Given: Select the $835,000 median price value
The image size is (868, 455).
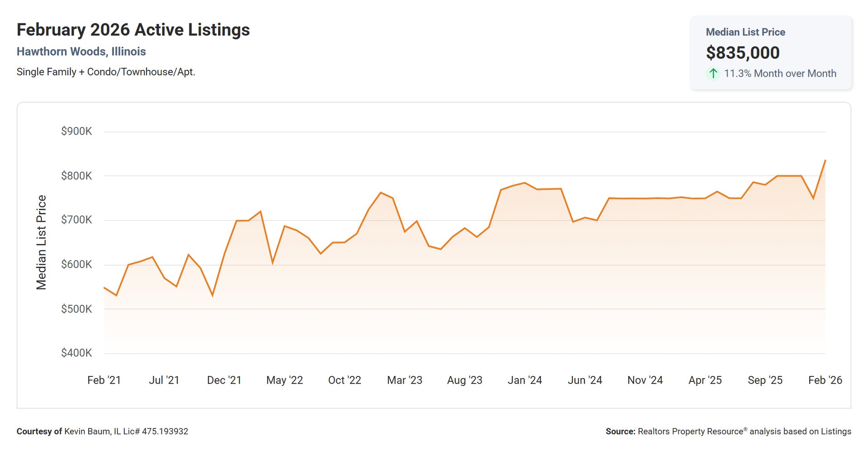Looking at the screenshot, I should (x=742, y=53).
